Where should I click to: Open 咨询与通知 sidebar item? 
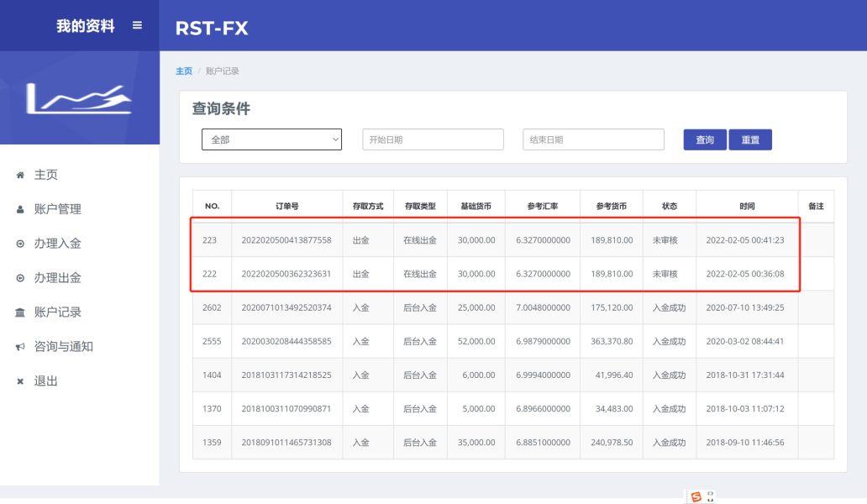tap(64, 346)
